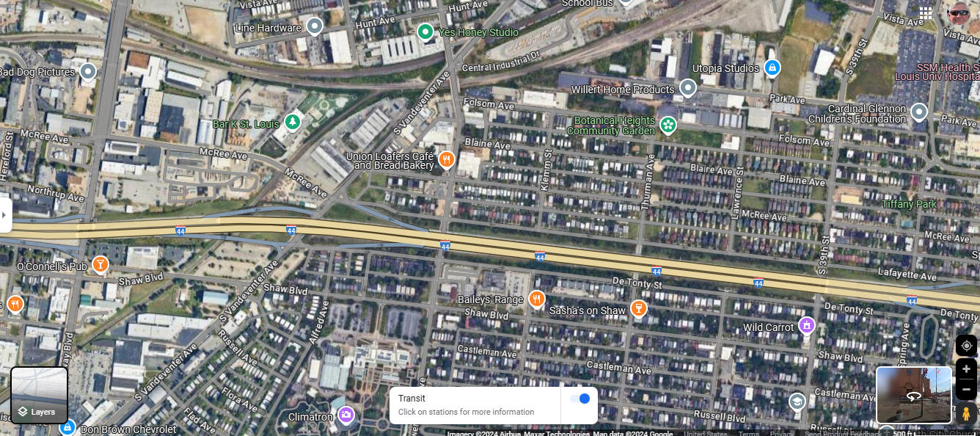Click the Wild Carrot venue pin
This screenshot has width=980, height=436.
pos(807,324)
